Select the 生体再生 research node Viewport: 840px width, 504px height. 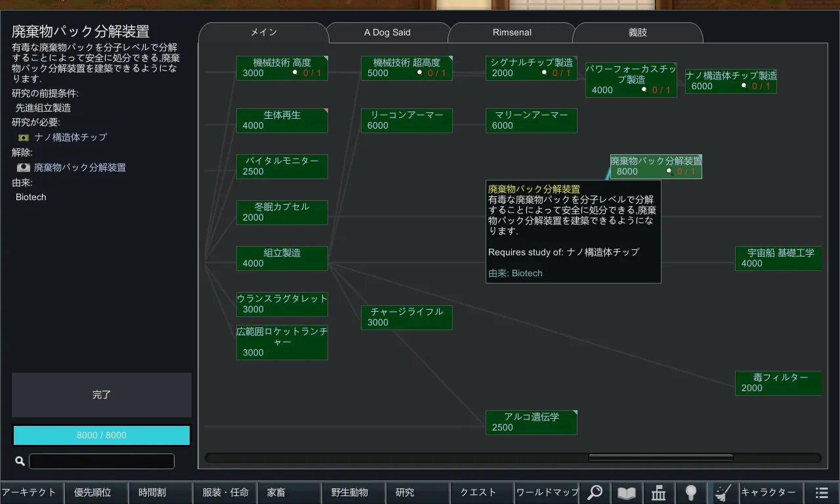[x=282, y=120]
